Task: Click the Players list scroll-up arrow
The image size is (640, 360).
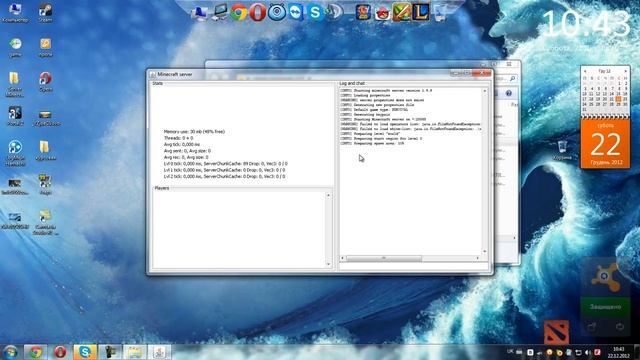Action: (328, 196)
